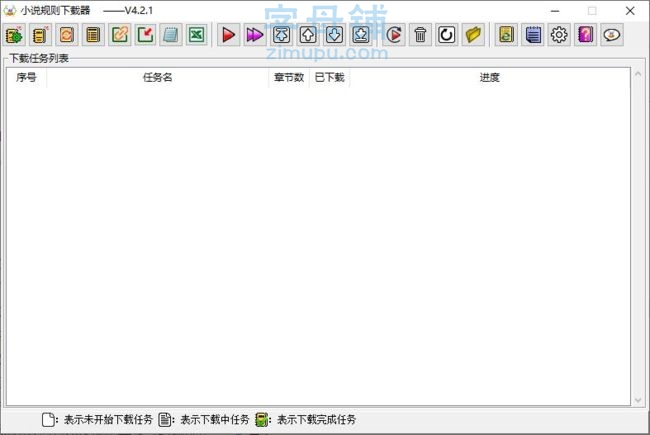Move task to bottom arrow icon
The height and width of the screenshot is (435, 650).
point(361,35)
